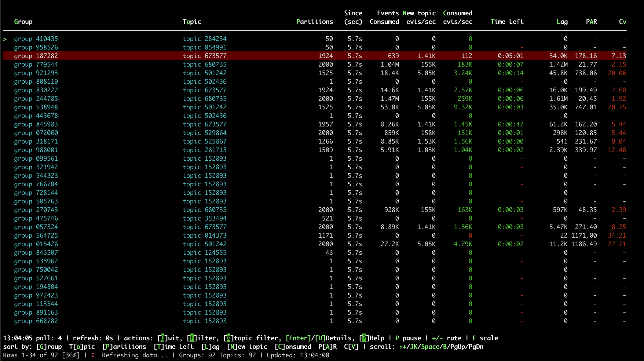Image resolution: width=644 pixels, height=361 pixels.
Task: Click the highlighted F filter shortcut key
Action: pos(192,338)
